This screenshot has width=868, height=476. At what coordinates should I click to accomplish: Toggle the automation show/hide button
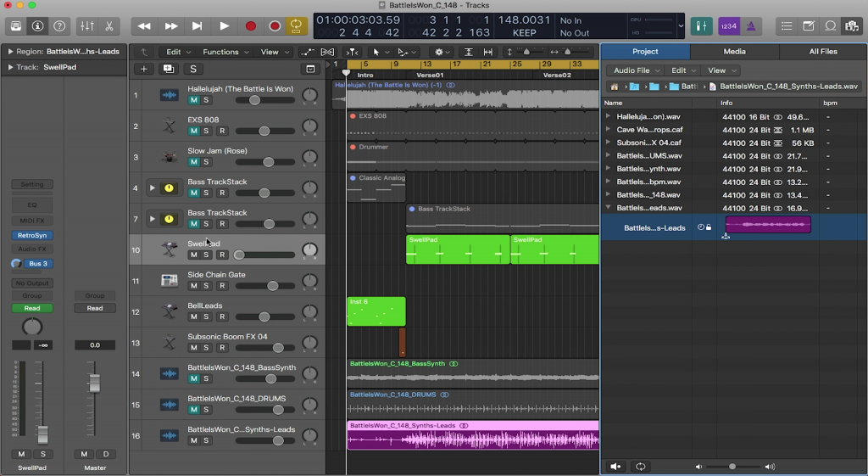click(307, 52)
